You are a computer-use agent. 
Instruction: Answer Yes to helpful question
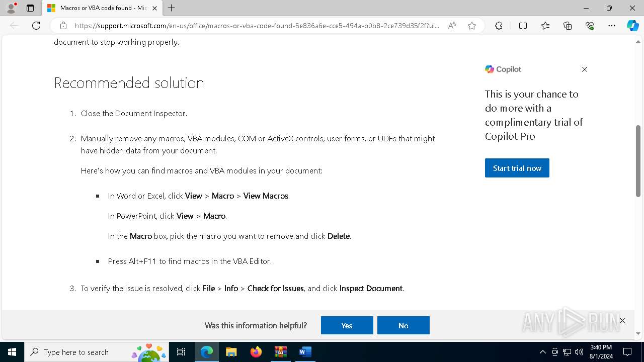(x=347, y=325)
